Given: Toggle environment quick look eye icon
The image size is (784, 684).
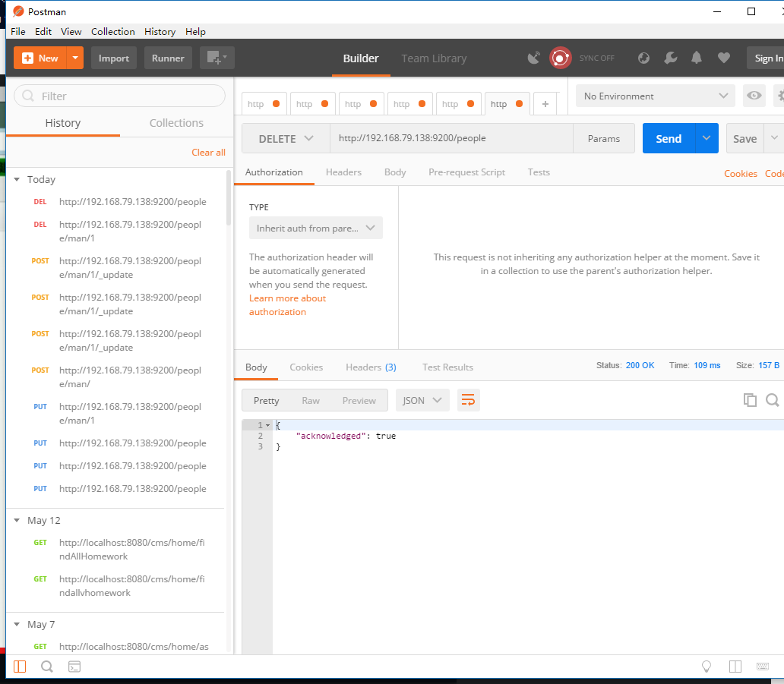Looking at the screenshot, I should 754,96.
